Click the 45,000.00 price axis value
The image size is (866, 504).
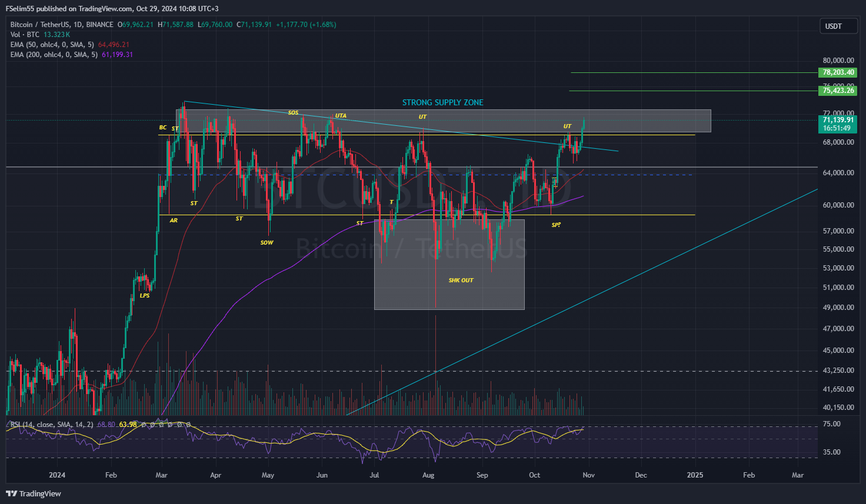tap(838, 351)
